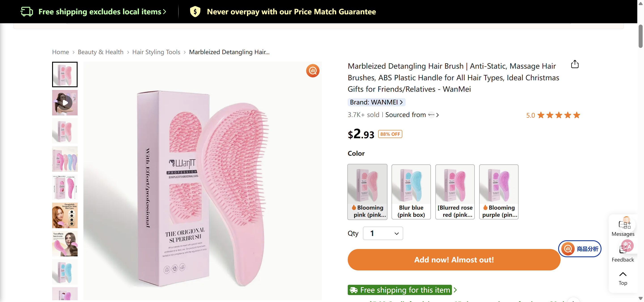Image resolution: width=644 pixels, height=302 pixels.
Task: Play the product video thumbnail
Action: 65,103
